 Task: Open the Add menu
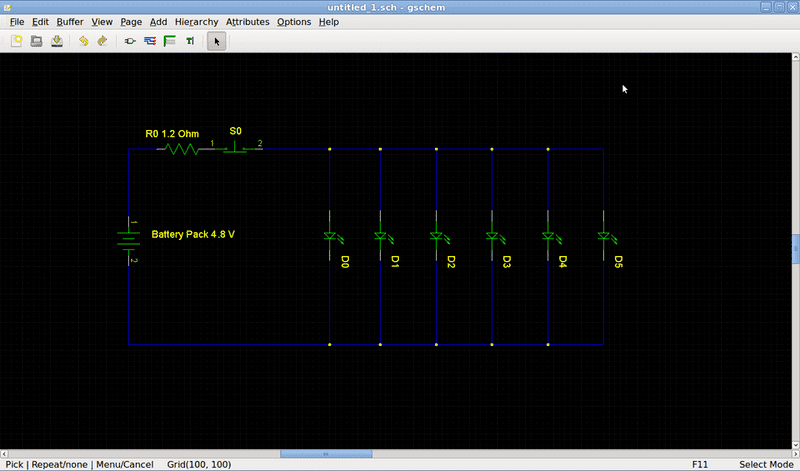(x=158, y=22)
